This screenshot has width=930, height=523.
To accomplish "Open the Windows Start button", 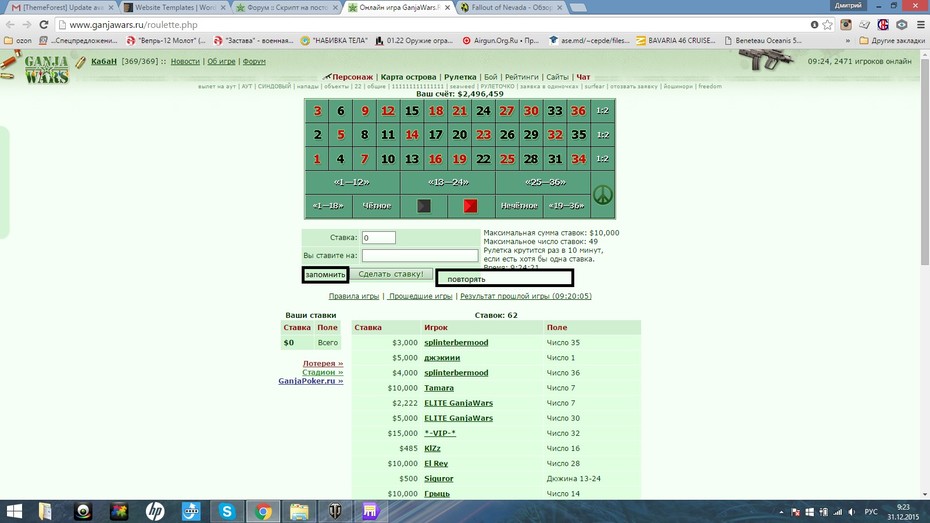I will click(14, 511).
